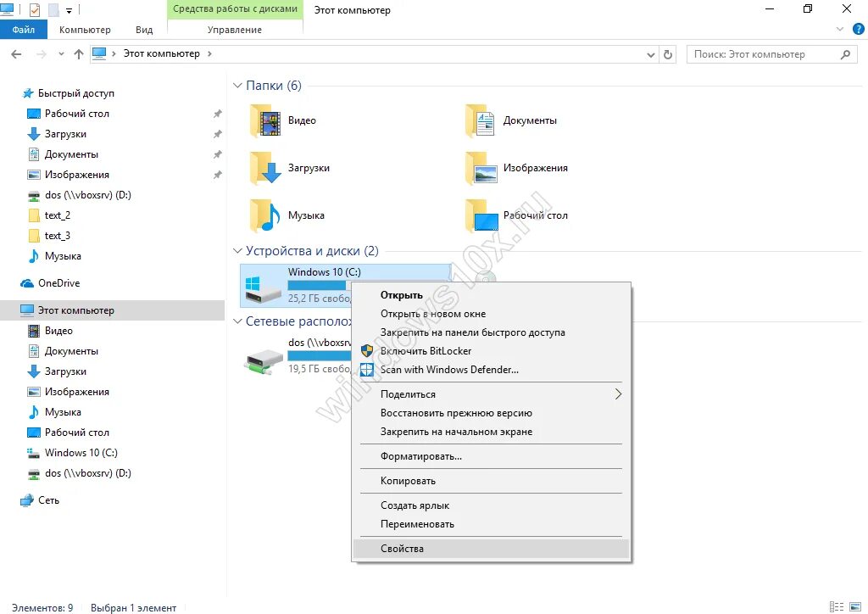
Task: Open text_2 folder in quick access
Action: pos(58,215)
